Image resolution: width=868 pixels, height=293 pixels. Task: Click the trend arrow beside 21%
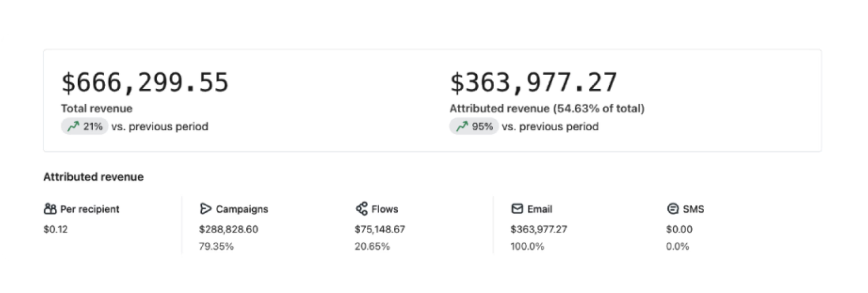pos(73,127)
